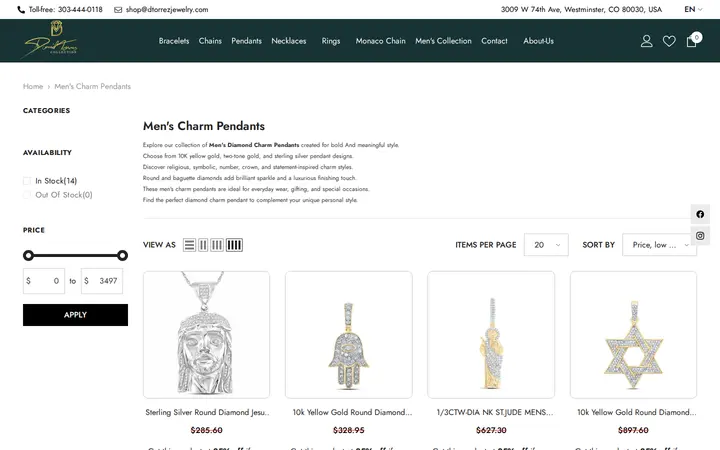Switch to list view layout

[189, 245]
